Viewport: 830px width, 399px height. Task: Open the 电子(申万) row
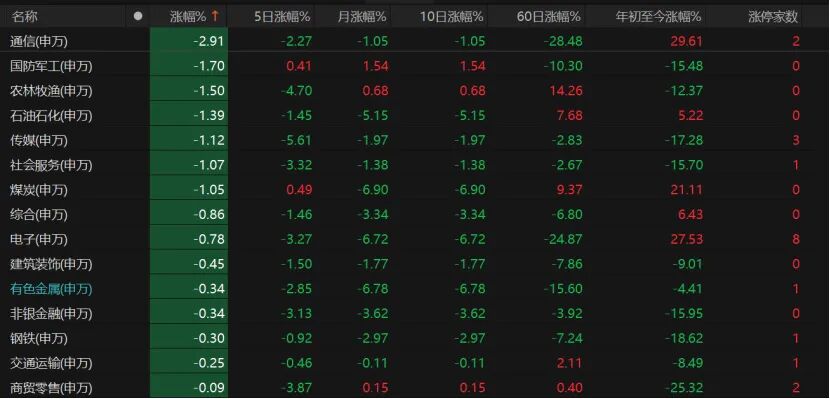(415, 239)
